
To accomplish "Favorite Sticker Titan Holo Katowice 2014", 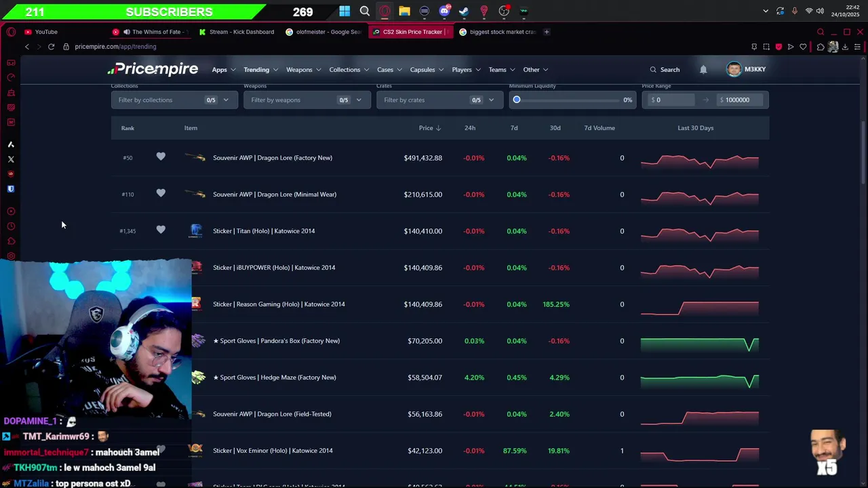I will (x=161, y=230).
